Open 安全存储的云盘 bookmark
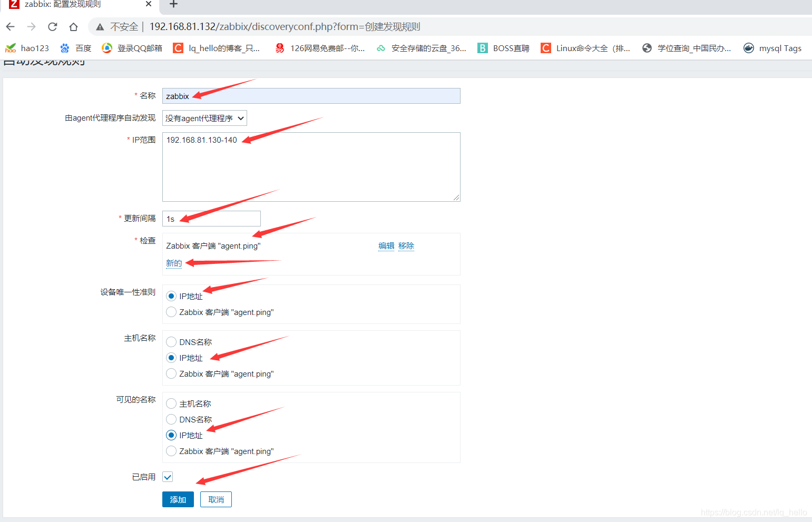Screen dimensions: 812x522 pos(421,48)
